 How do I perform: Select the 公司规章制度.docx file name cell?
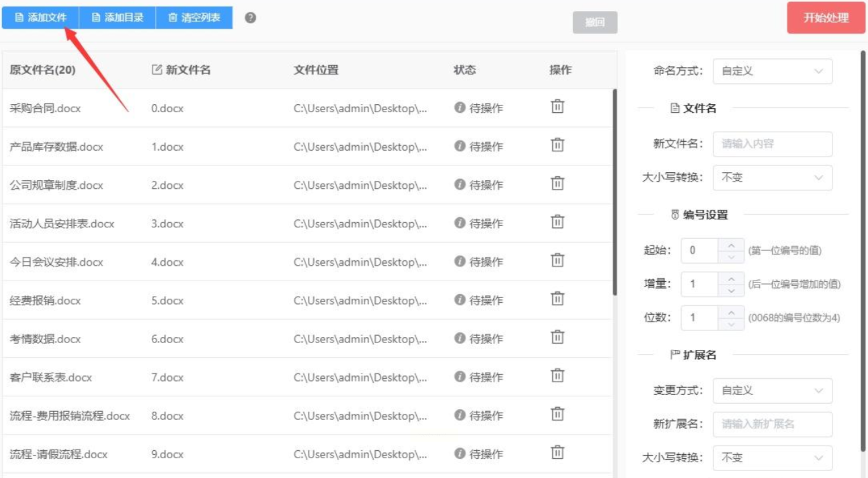56,185
